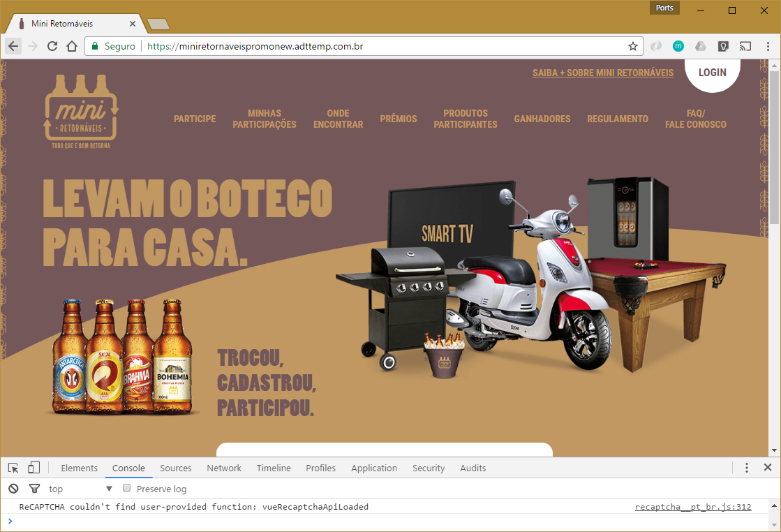Switch to the Network tab
Image resolution: width=781 pixels, height=532 pixels.
223,468
